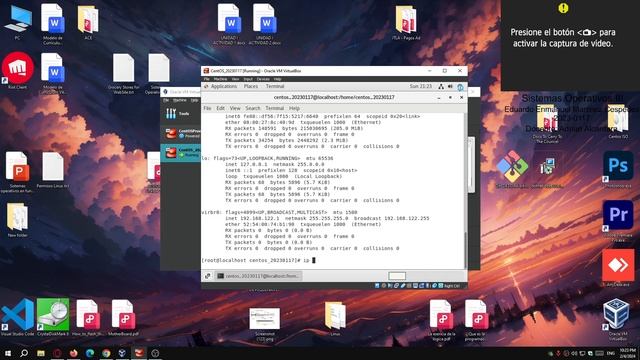Open VirtualBox VM window's Devices menu
Image resolution: width=640 pixels, height=360 pixels.
(263, 79)
